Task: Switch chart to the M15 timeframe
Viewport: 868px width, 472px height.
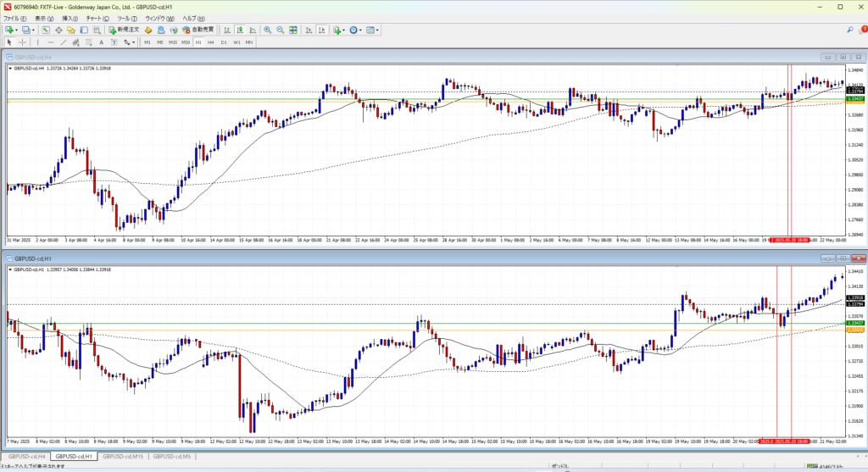Action: click(172, 42)
